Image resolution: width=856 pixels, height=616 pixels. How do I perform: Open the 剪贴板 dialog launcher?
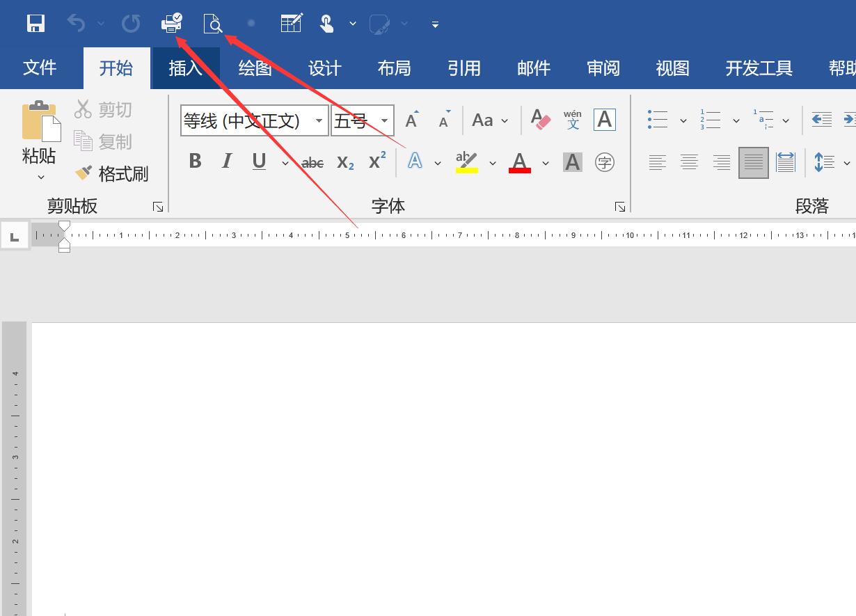point(158,207)
